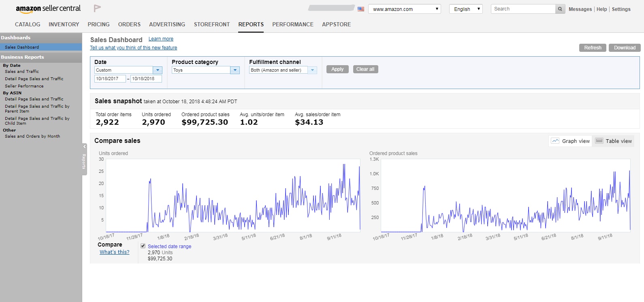Open the Advertising menu

tap(167, 24)
